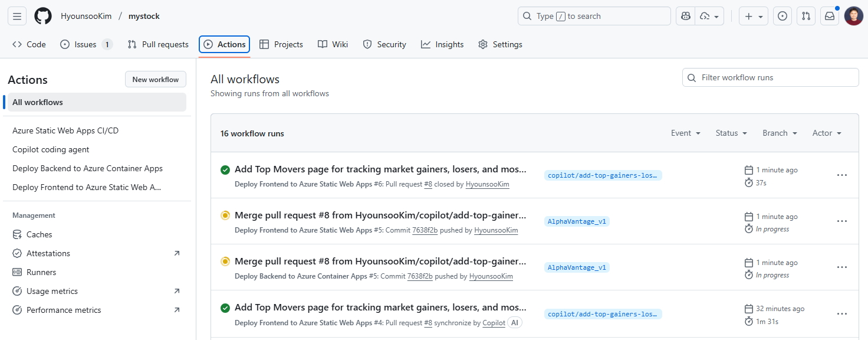The width and height of the screenshot is (868, 340).
Task: Open the AlphaVantage_v1 branch label on Frontend run
Action: click(x=577, y=221)
